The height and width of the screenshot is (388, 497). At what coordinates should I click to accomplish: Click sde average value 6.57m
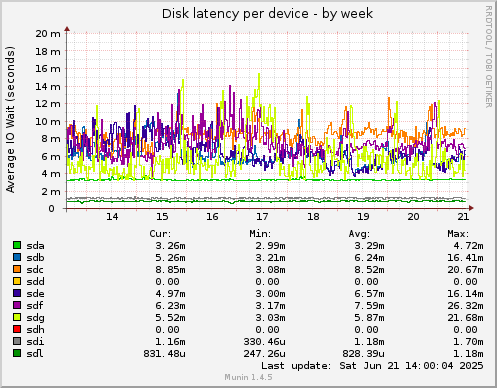coord(369,294)
